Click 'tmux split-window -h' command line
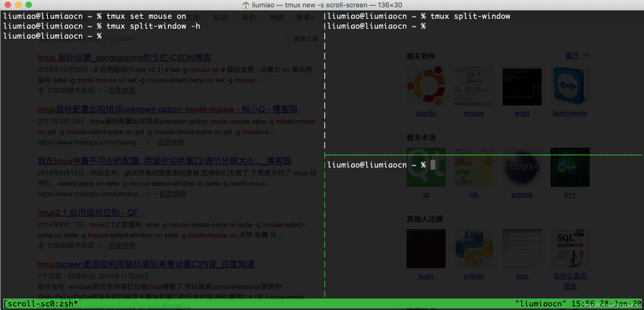The image size is (644, 310). (x=153, y=26)
